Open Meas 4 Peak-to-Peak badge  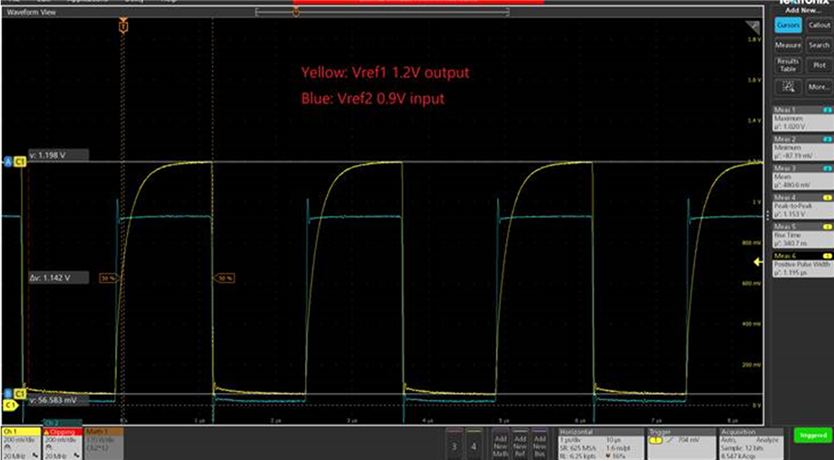(803, 206)
